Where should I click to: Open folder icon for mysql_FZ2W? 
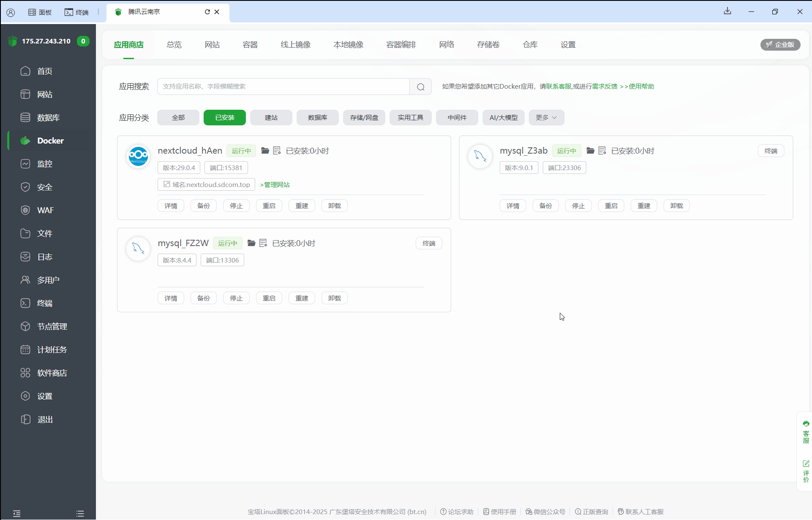point(251,243)
